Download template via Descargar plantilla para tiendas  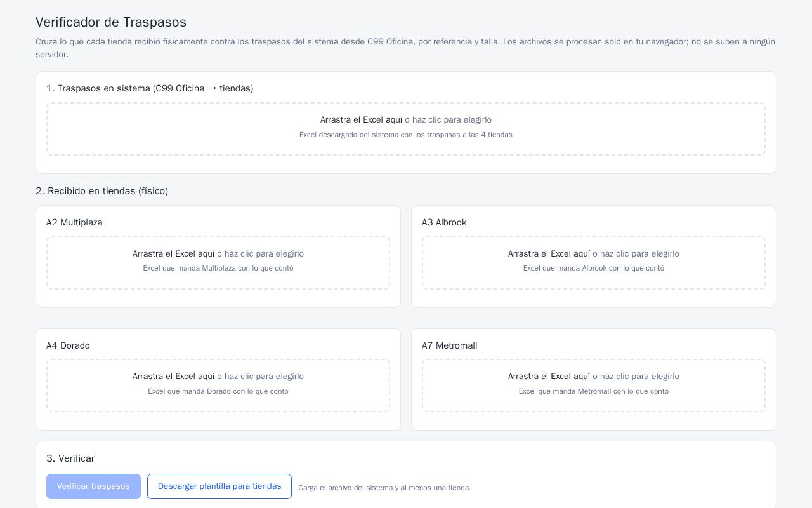(219, 486)
